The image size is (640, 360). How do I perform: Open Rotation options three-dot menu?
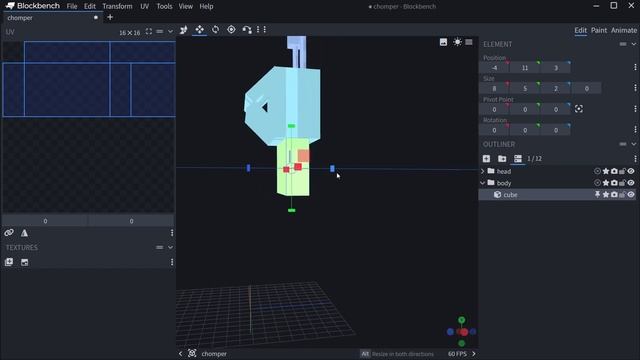point(635,130)
